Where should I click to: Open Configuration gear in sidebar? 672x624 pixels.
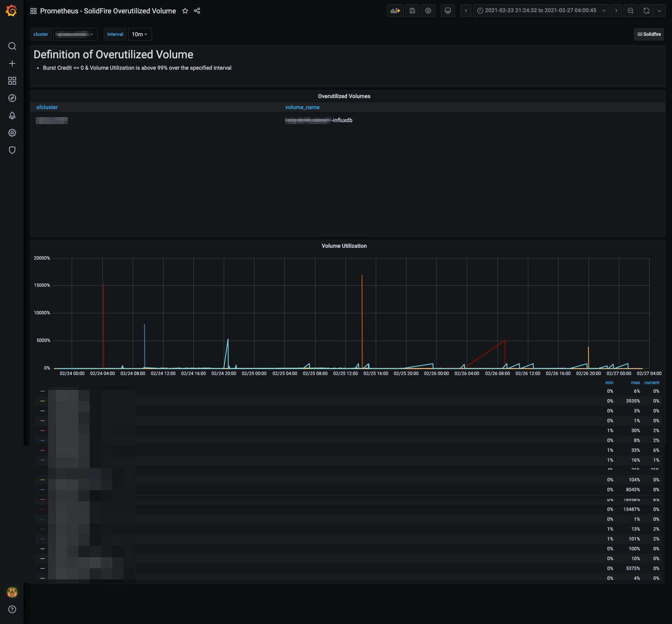(12, 133)
